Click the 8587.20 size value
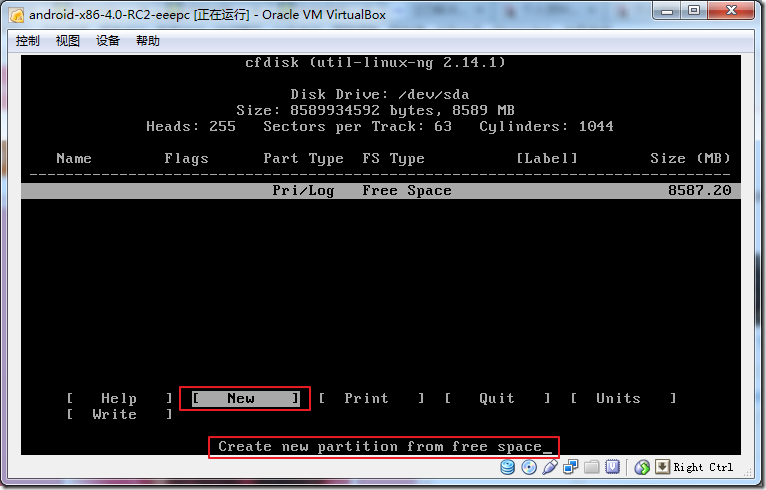766x490 pixels. 700,190
